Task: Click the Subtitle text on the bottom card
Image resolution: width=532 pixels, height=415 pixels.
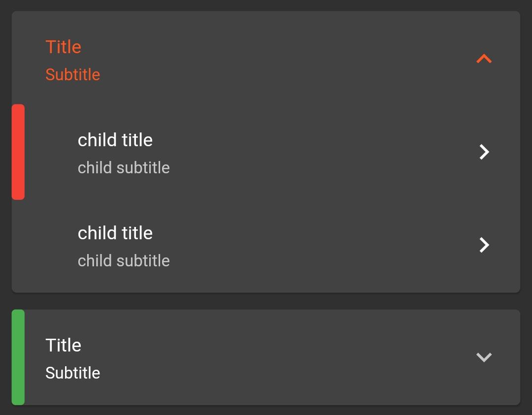Action: click(x=72, y=373)
